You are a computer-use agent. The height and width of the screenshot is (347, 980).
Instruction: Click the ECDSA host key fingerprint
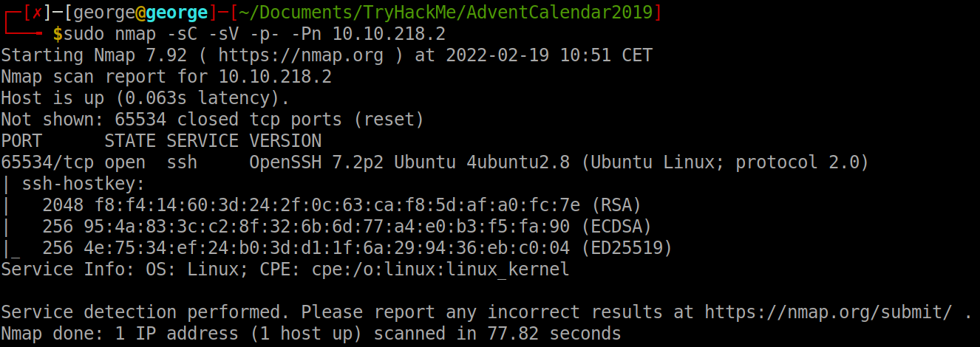337,226
